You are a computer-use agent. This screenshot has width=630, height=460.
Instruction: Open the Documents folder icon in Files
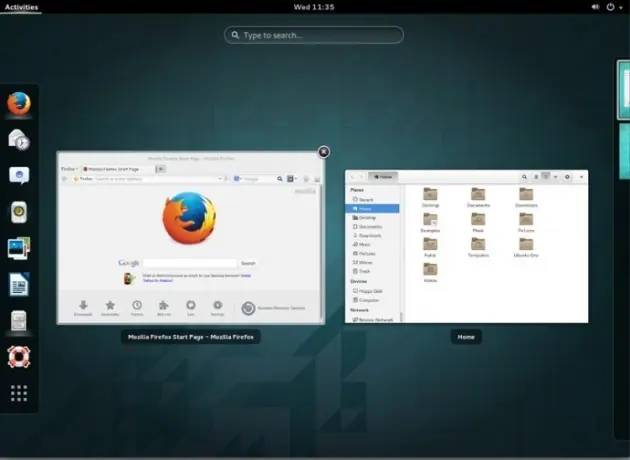(478, 194)
